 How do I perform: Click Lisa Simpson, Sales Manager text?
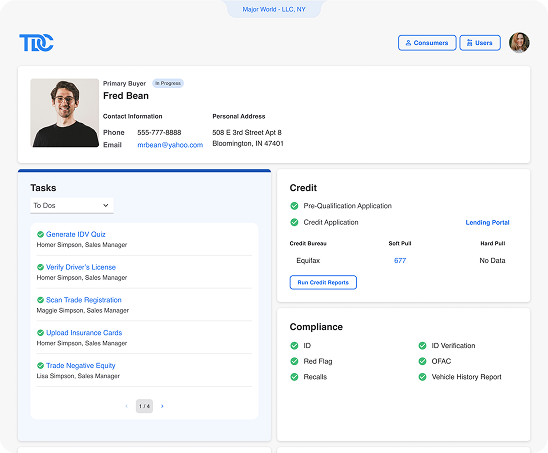78,376
